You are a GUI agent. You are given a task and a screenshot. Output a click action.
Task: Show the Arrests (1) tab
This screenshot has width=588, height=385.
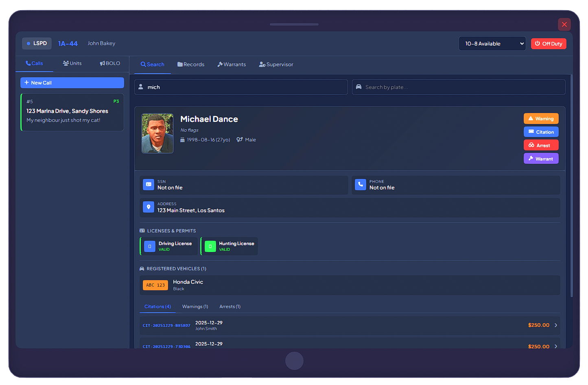(230, 307)
